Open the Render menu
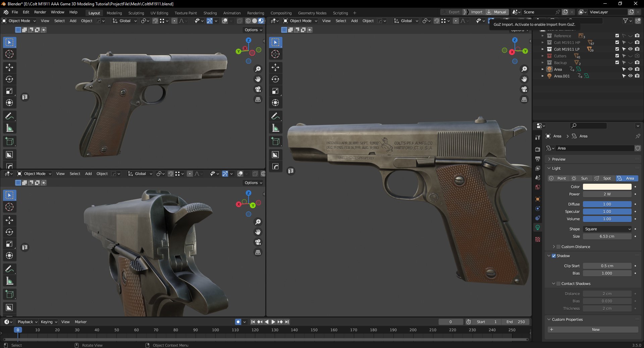644x348 pixels. (x=40, y=12)
